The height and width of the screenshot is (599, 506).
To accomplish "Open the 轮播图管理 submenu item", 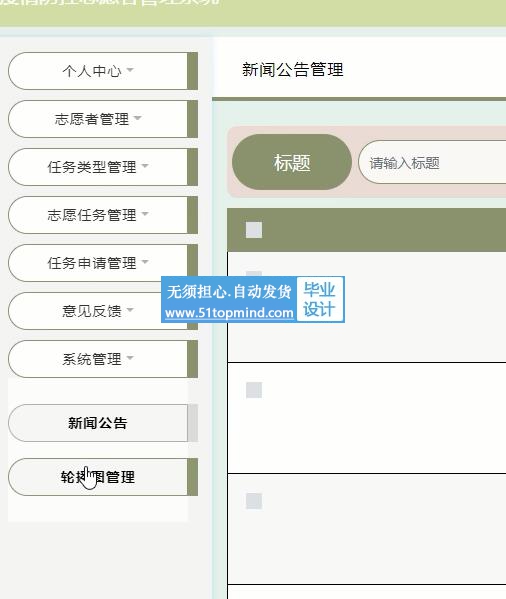I will (x=98, y=477).
